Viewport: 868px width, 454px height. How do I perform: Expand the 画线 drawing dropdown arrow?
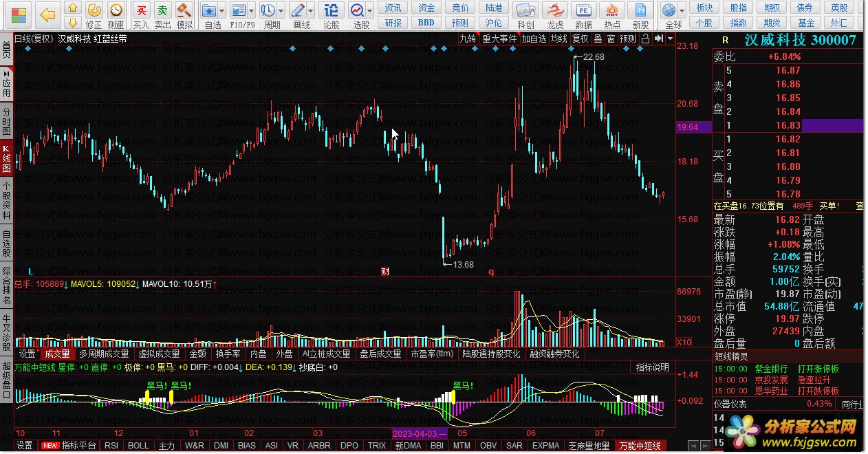coord(310,12)
